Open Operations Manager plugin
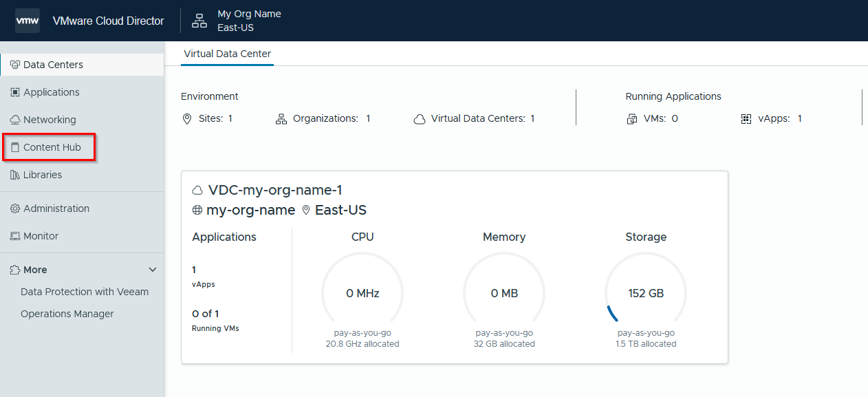Screen dimensions: 868x397 (x=67, y=314)
